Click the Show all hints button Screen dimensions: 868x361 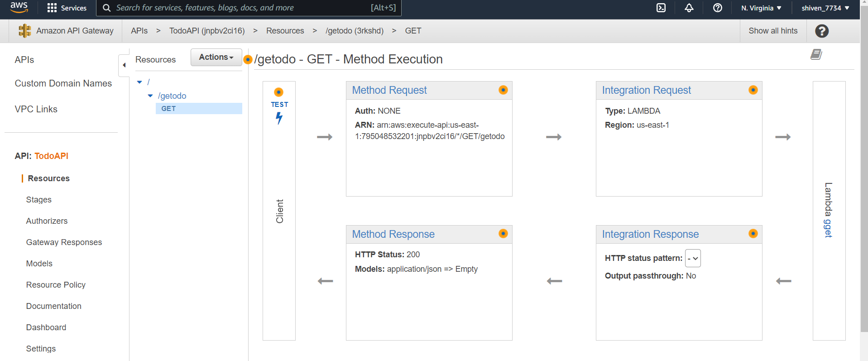tap(772, 31)
